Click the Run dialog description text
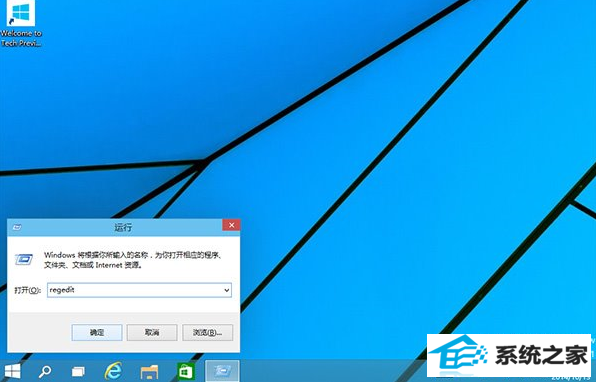Screen dimensions: 596x382 click(133, 260)
